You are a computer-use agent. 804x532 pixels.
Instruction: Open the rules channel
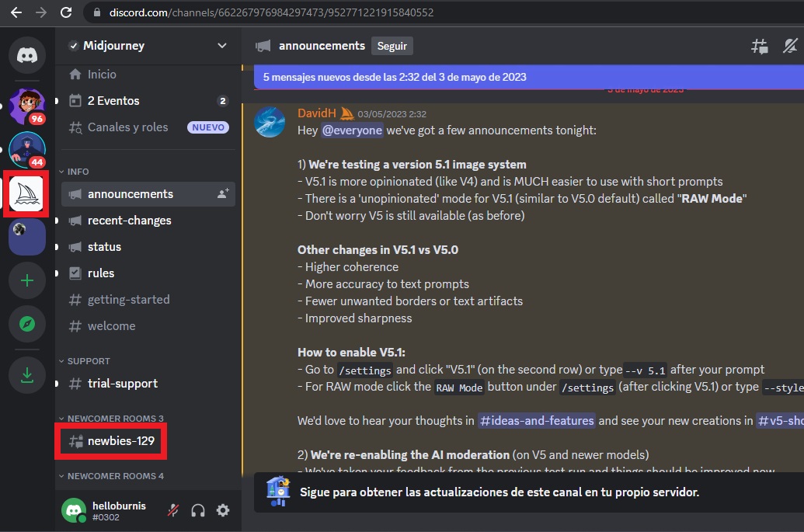pos(148,273)
